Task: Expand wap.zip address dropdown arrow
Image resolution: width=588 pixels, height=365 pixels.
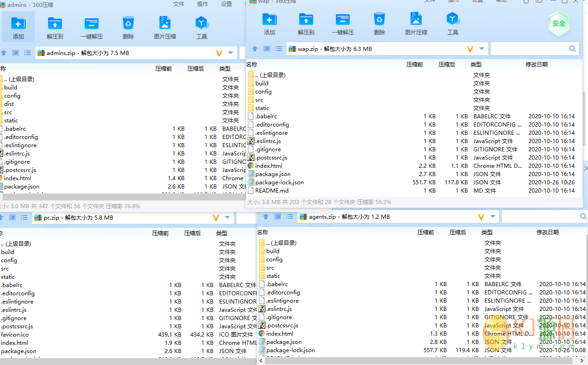Action: [x=482, y=49]
